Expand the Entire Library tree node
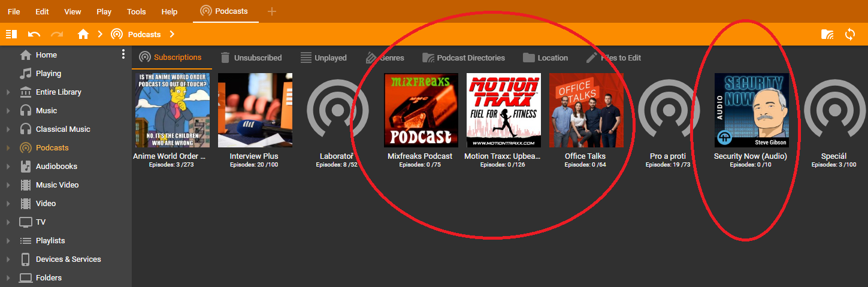This screenshot has width=868, height=287. [x=8, y=92]
